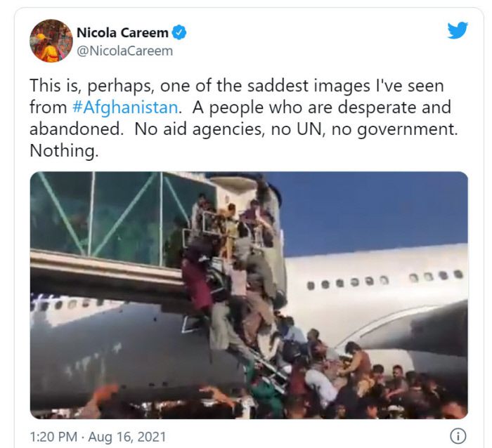Follow the #Afghanistan hashtag link
The height and width of the screenshot is (448, 492).
click(x=125, y=107)
